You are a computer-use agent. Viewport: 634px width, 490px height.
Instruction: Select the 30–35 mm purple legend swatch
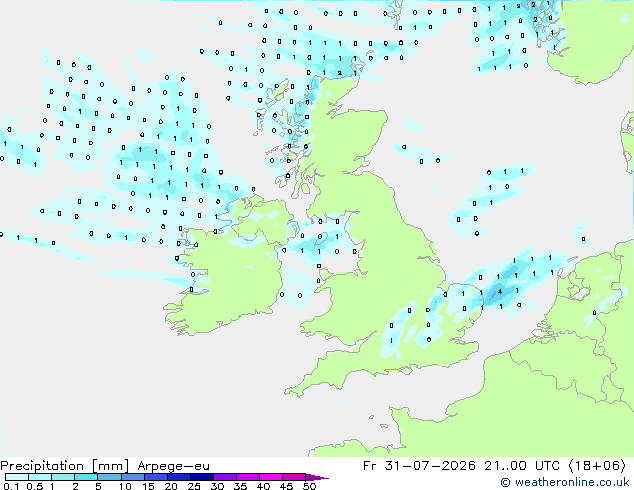pyautogui.click(x=225, y=477)
